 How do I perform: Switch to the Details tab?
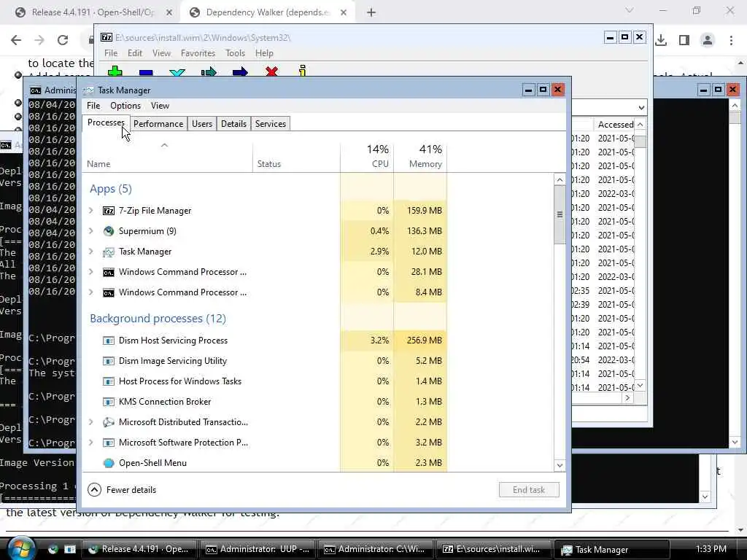(233, 124)
